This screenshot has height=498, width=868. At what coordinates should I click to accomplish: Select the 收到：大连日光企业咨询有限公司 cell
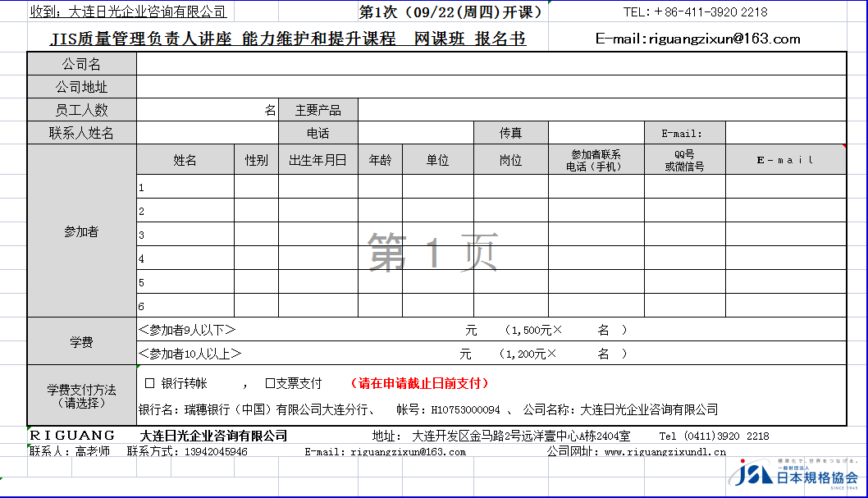tap(128, 12)
